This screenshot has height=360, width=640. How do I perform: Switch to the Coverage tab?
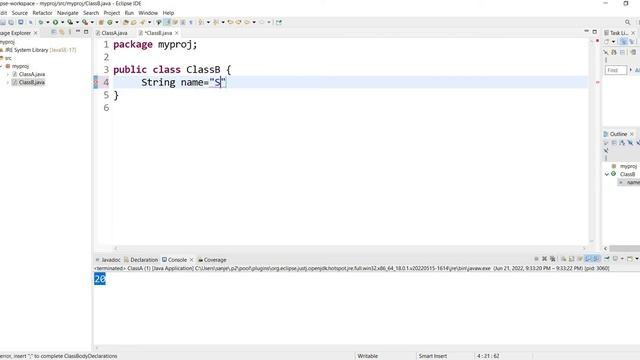point(212,260)
